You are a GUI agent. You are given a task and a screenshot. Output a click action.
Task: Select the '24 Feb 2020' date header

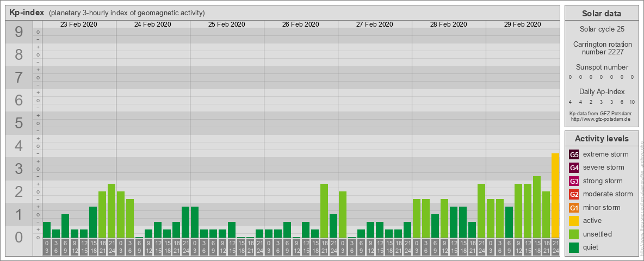[x=153, y=24]
